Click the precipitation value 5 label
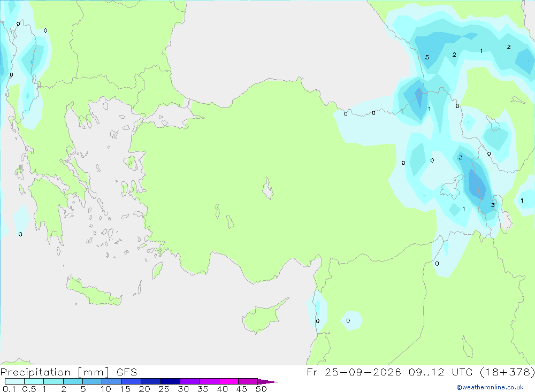 click(x=427, y=57)
